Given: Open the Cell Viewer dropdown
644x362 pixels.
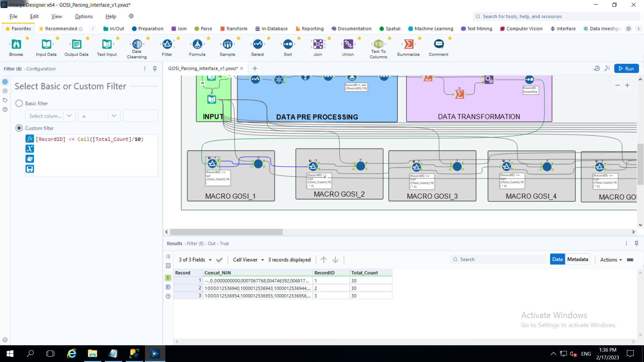Looking at the screenshot, I should click(x=249, y=260).
